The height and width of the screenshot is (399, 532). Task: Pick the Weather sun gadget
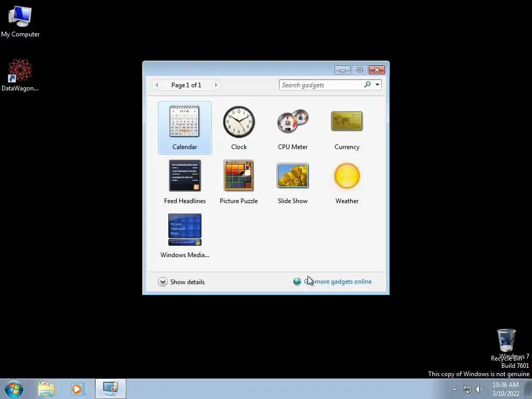[347, 176]
